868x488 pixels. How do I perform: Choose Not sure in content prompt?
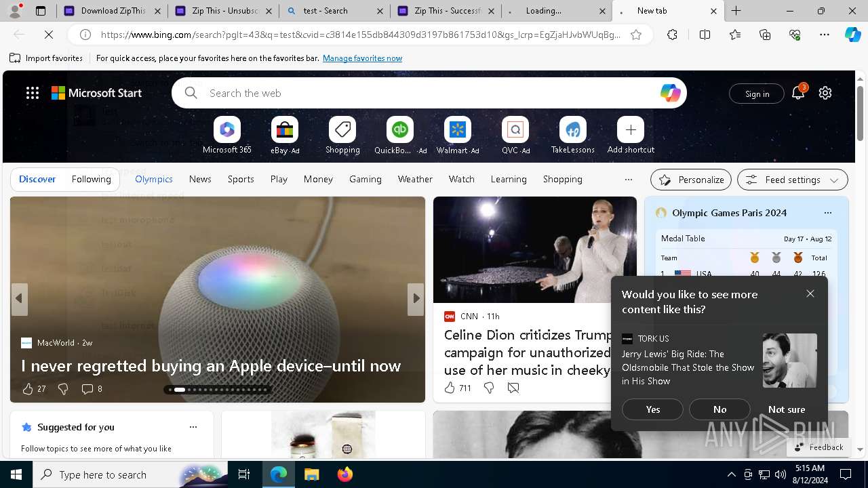pyautogui.click(x=787, y=409)
